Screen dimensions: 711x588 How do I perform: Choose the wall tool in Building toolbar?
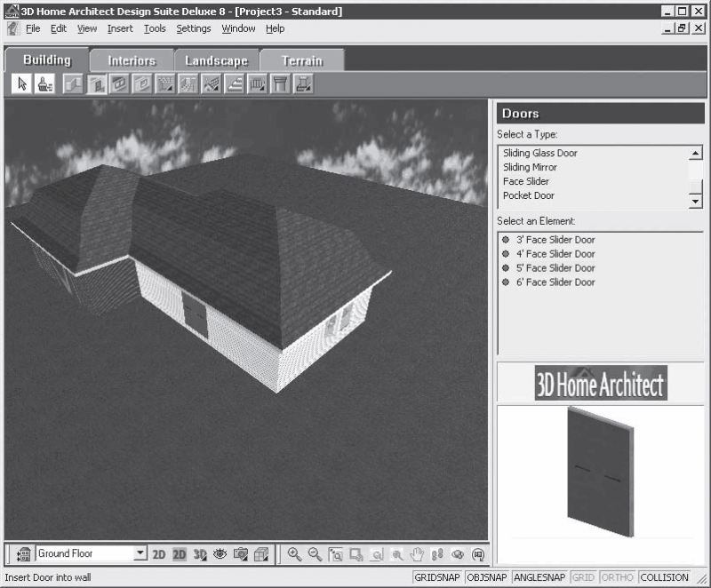[x=73, y=84]
